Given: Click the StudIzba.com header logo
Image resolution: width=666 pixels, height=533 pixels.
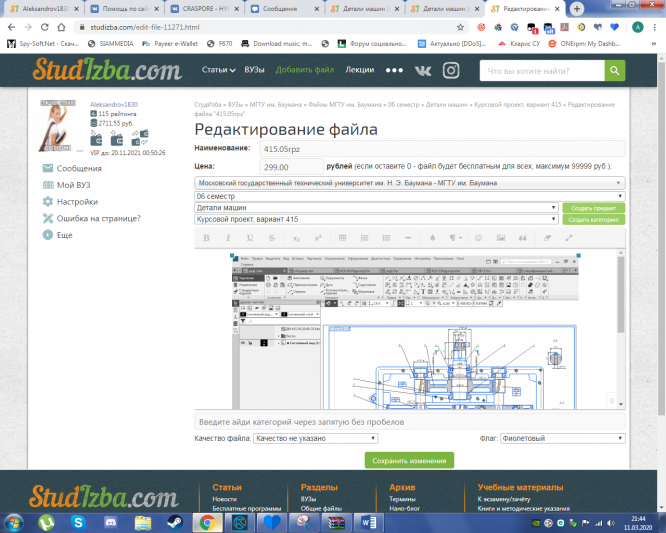Looking at the screenshot, I should point(107,70).
